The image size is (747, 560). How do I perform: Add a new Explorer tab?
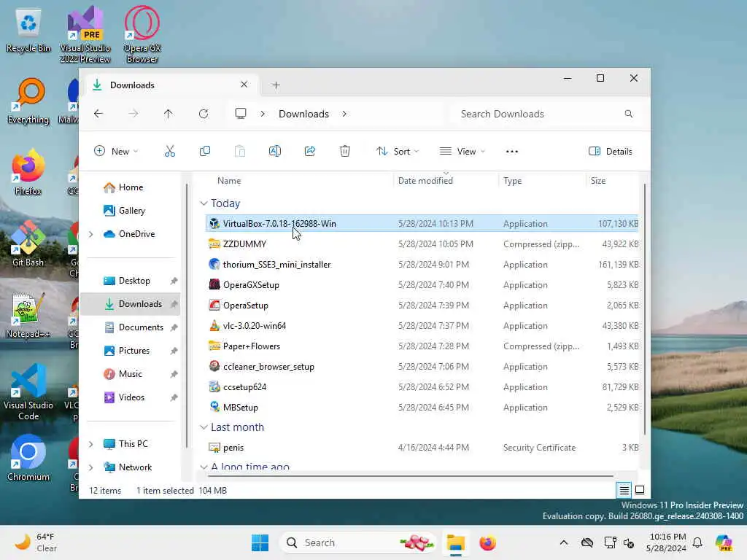tap(276, 85)
